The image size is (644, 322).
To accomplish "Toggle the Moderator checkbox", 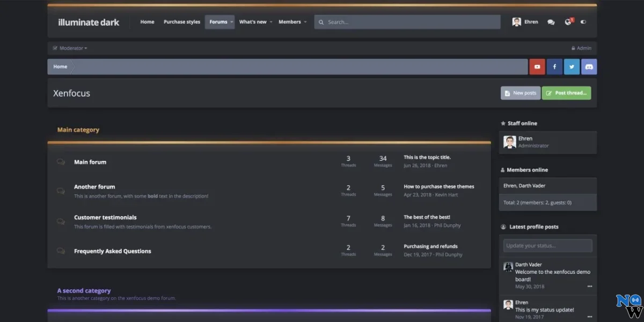I will [54, 48].
